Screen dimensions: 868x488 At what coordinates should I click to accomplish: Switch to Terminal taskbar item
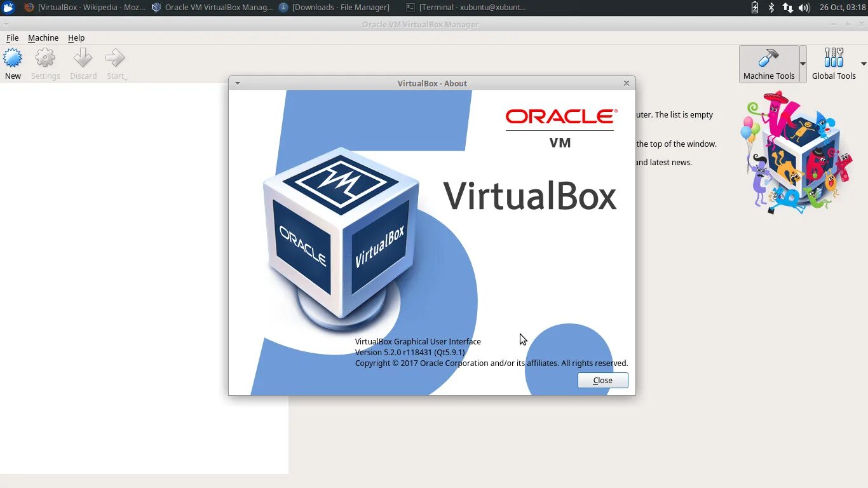[x=466, y=8]
